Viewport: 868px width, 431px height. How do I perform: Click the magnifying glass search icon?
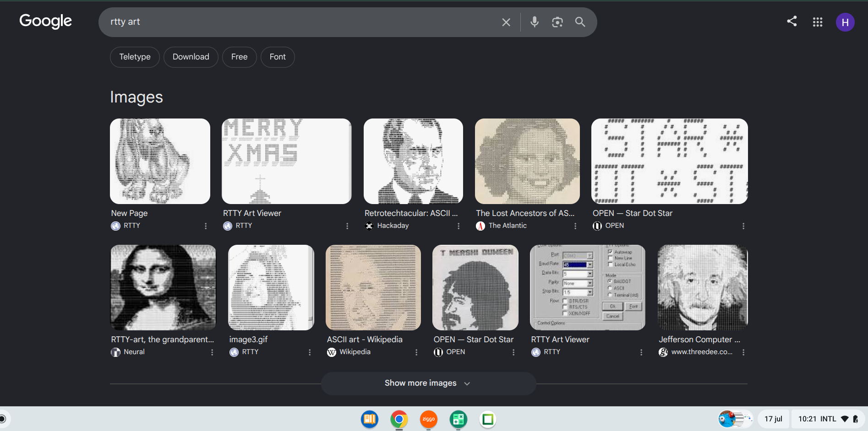pyautogui.click(x=580, y=22)
